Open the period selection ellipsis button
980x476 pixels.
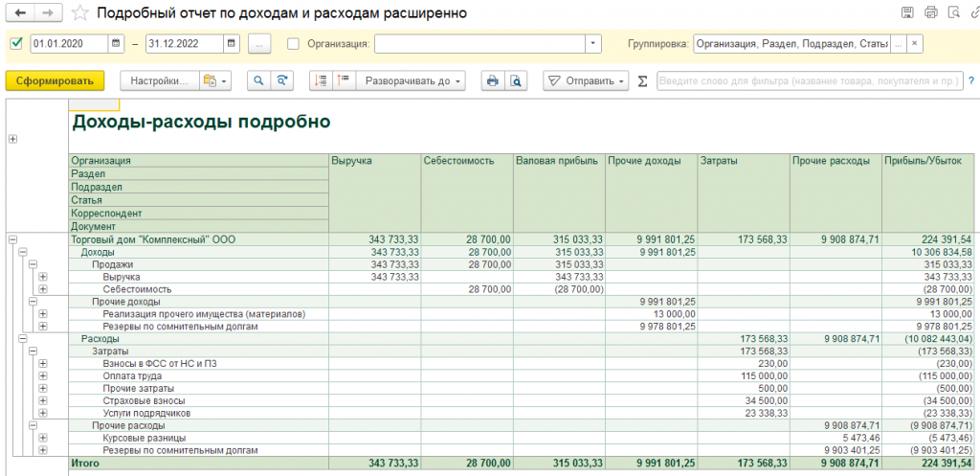tap(259, 44)
